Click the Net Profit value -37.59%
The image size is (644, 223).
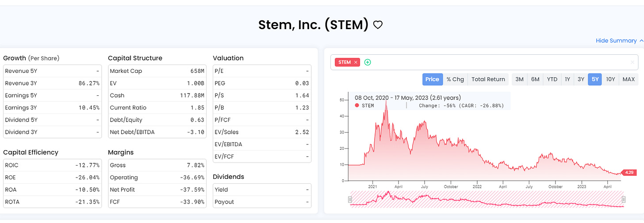click(192, 189)
